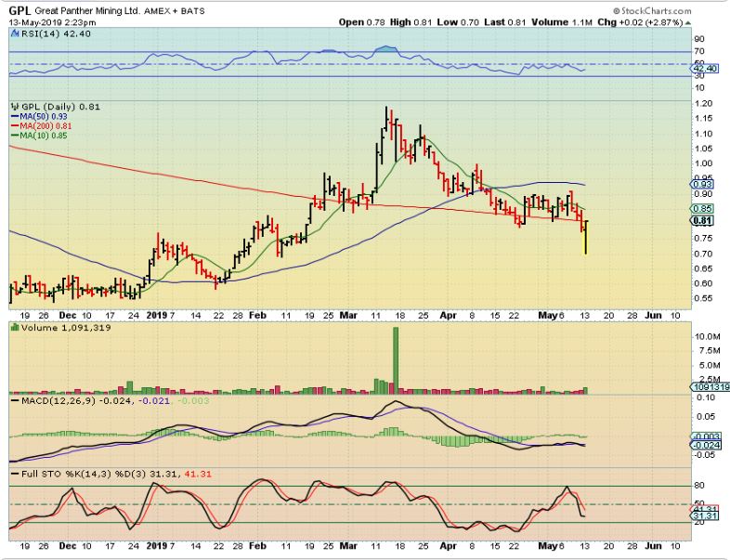Click the May label on price chart date axis
This screenshot has height=560, width=730.
548,315
